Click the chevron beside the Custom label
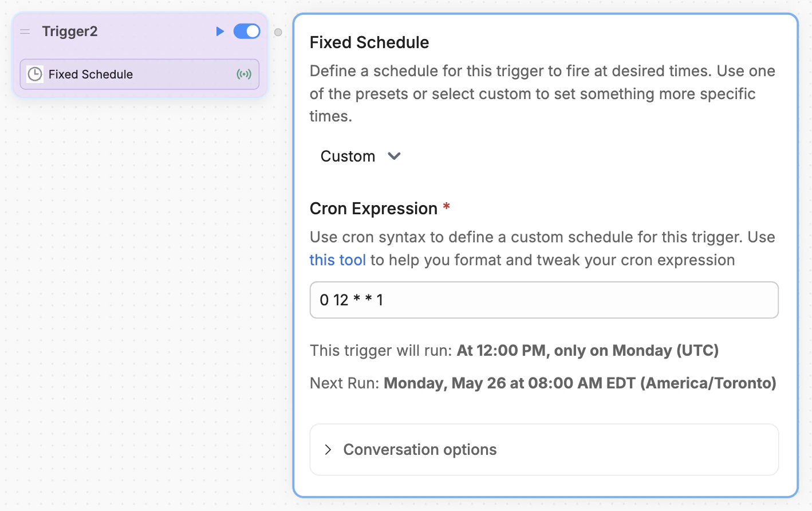Viewport: 812px width, 511px height. pos(394,156)
